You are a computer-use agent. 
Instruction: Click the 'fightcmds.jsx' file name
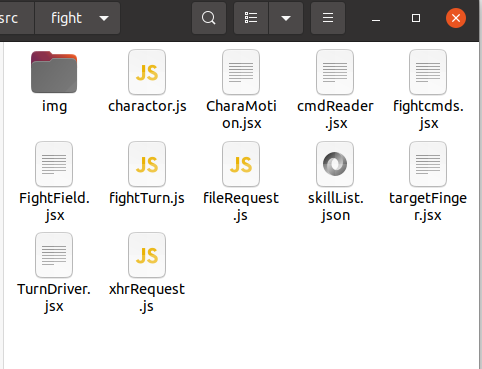428,115
